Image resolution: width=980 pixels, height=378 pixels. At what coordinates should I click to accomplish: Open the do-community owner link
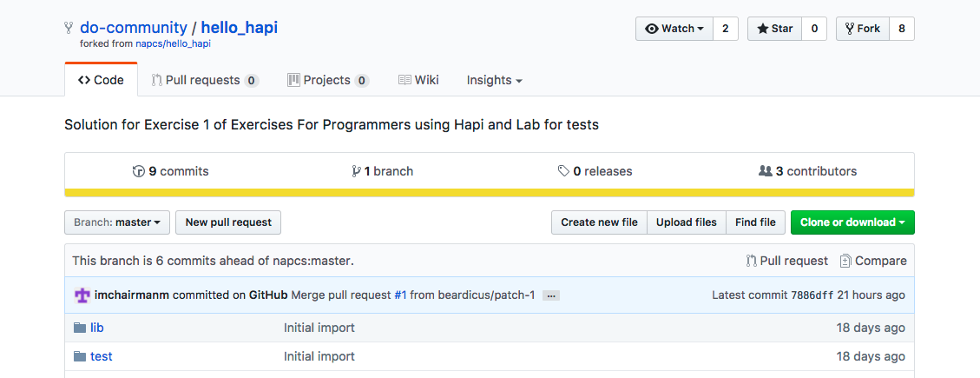click(133, 28)
